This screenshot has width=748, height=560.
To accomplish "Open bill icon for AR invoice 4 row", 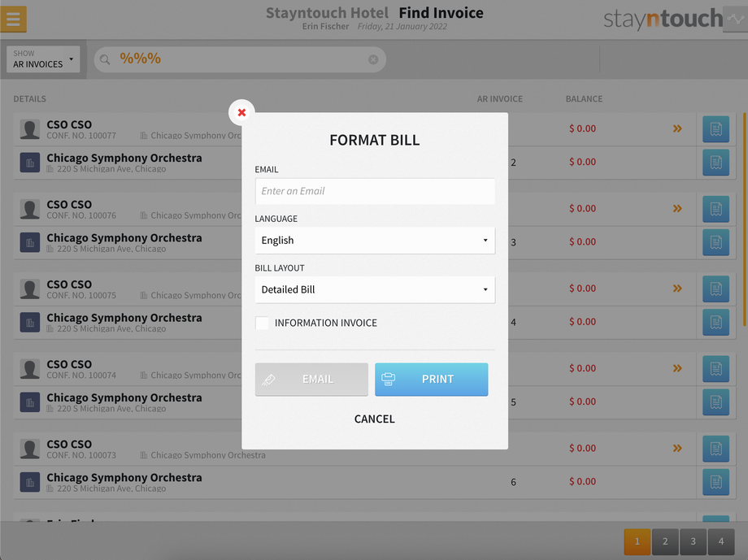I will pos(715,322).
